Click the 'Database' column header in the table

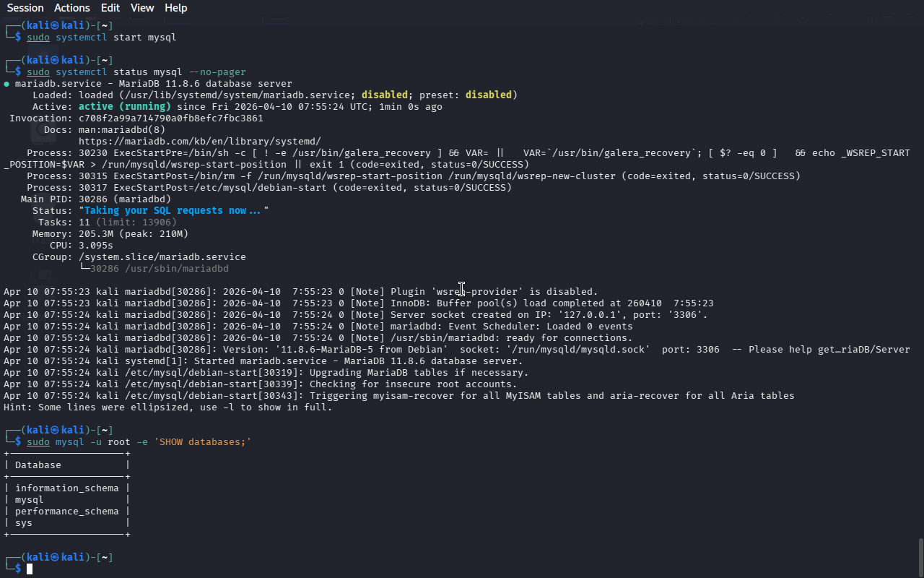point(38,465)
